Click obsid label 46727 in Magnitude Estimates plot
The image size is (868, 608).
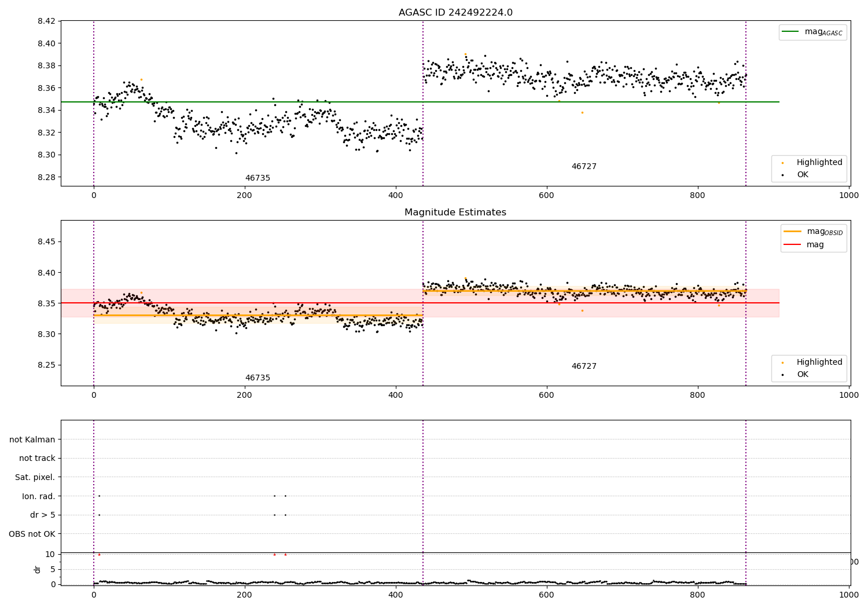[x=584, y=367]
